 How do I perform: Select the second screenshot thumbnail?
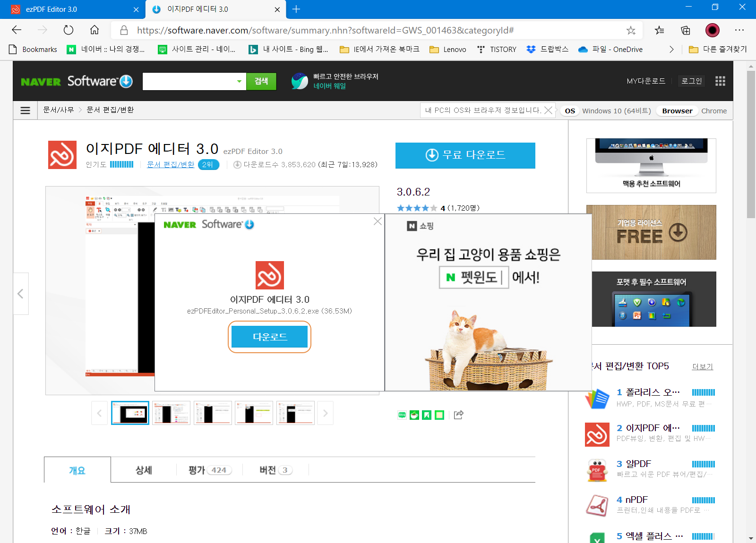[x=171, y=413]
